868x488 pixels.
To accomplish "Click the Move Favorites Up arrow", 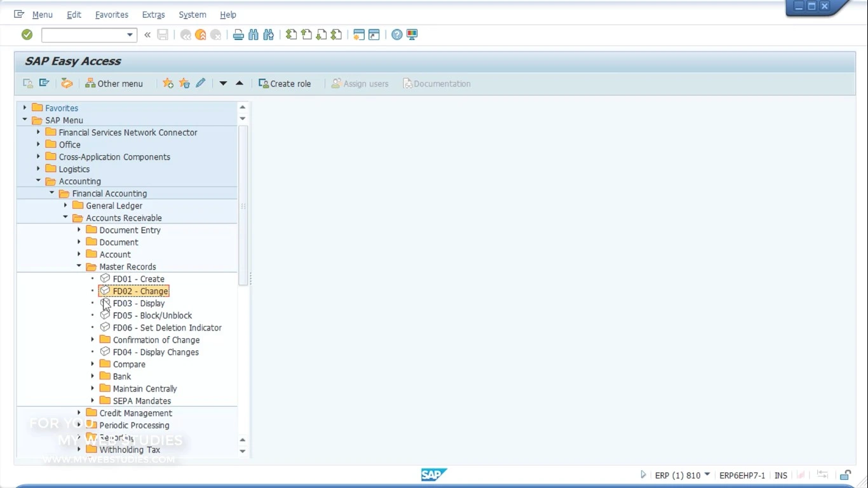I will (240, 83).
